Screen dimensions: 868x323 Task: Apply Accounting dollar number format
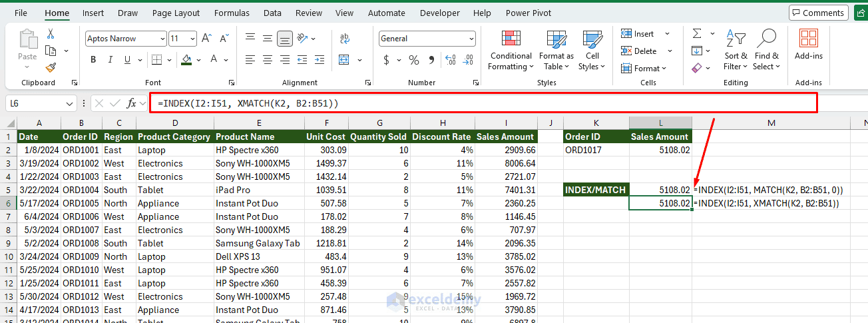click(x=387, y=60)
